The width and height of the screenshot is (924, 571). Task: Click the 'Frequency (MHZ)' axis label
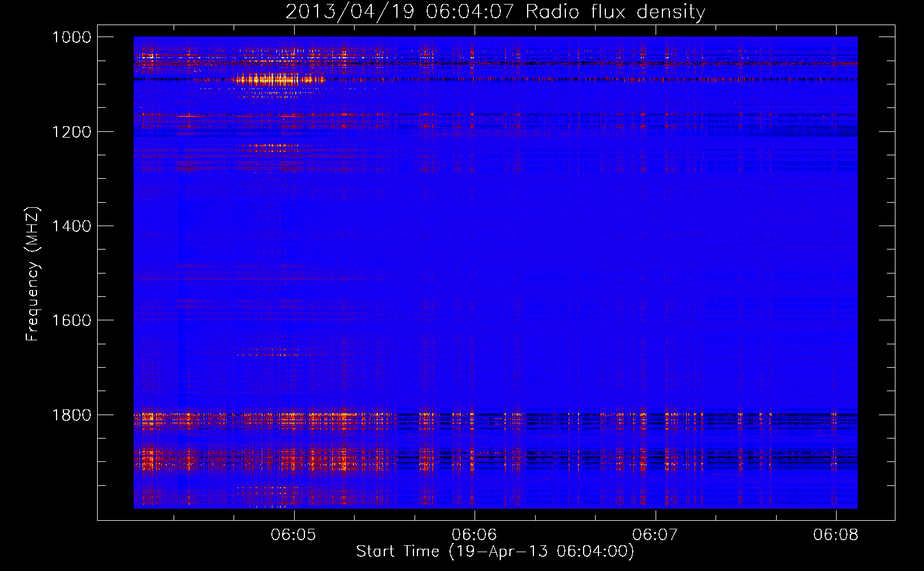tap(33, 274)
